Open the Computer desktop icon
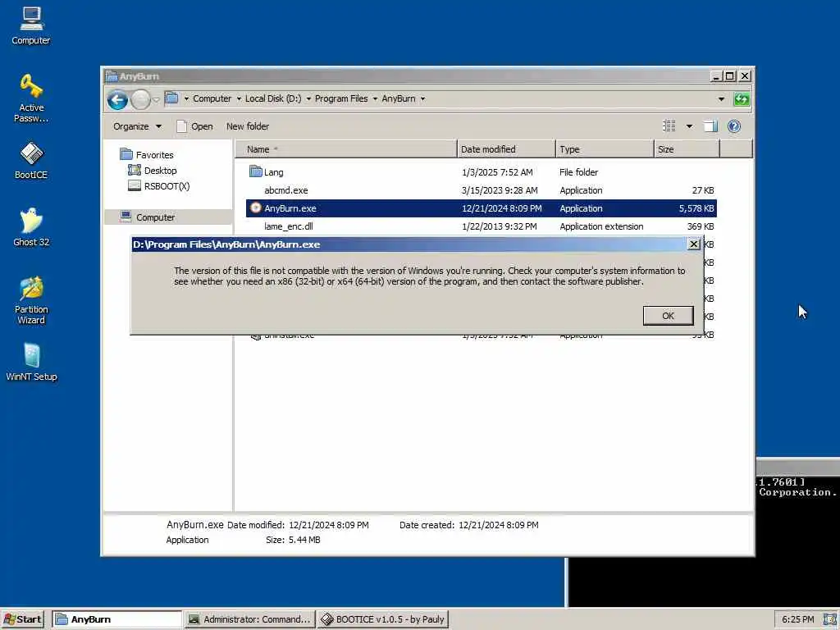The image size is (840, 630). [x=31, y=25]
